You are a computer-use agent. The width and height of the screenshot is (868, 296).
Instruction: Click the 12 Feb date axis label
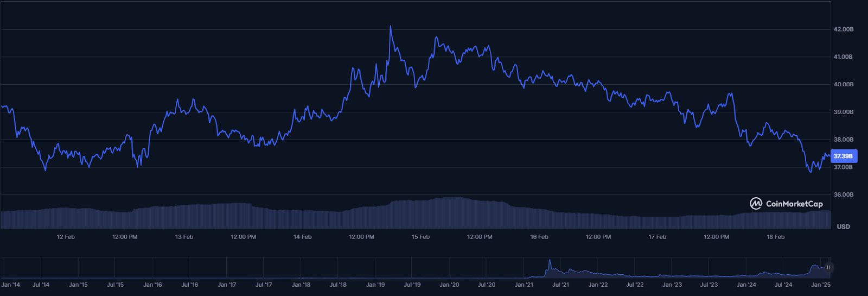click(x=66, y=237)
